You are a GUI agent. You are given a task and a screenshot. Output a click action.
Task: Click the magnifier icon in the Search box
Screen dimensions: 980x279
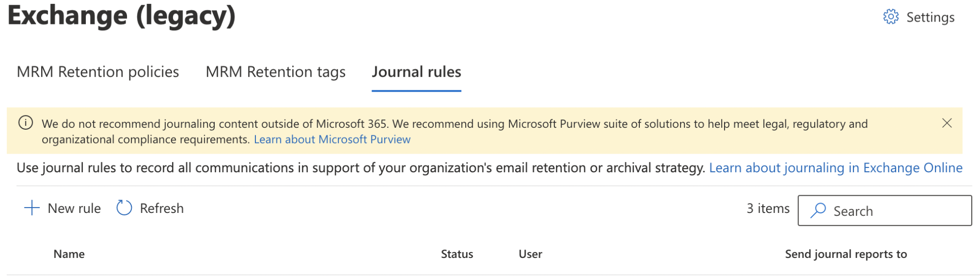[818, 210]
